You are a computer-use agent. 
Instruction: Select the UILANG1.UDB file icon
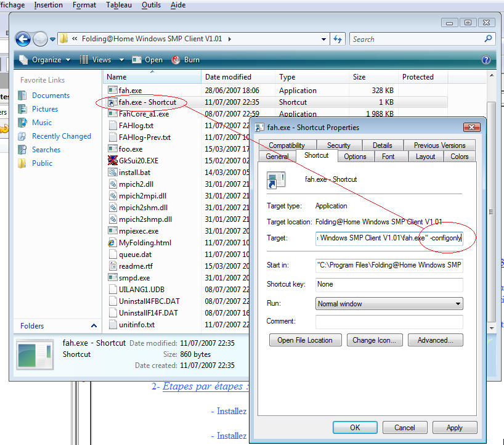pyautogui.click(x=113, y=290)
